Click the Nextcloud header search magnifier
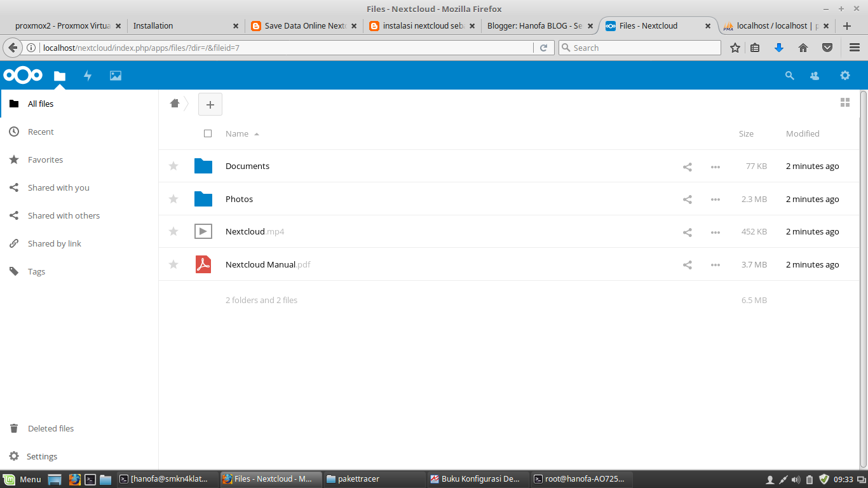 tap(790, 76)
